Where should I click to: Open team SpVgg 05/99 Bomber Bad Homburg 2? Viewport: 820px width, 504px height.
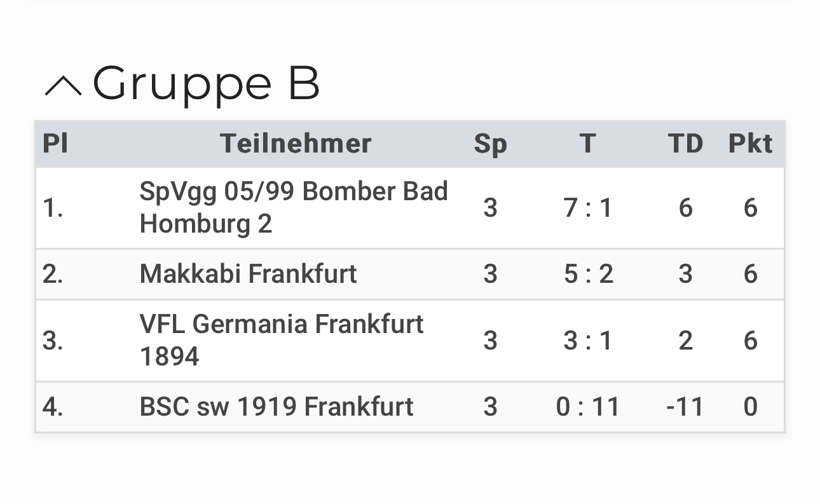[x=294, y=208]
